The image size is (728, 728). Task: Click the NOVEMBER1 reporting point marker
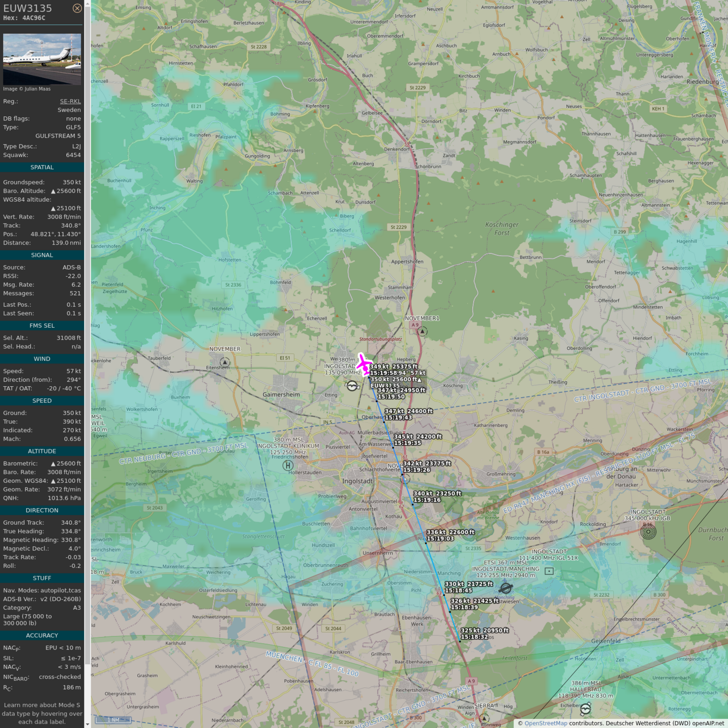click(x=423, y=332)
